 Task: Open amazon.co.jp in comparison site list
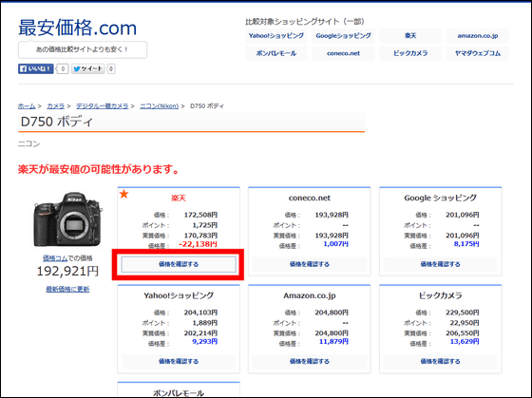(478, 36)
